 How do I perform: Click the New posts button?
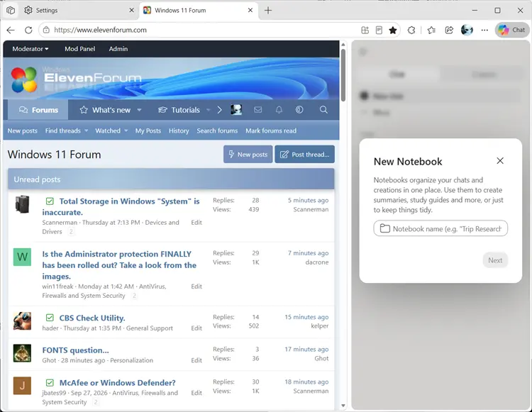tap(248, 155)
